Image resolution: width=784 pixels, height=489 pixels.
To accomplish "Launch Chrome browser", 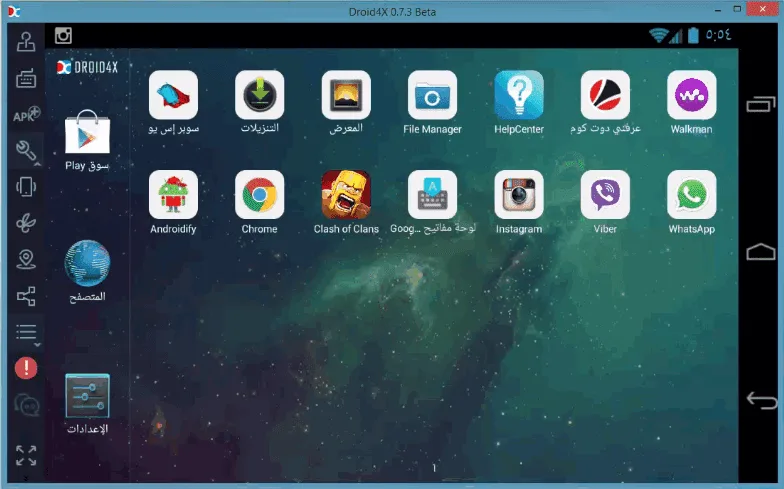I will [x=260, y=194].
